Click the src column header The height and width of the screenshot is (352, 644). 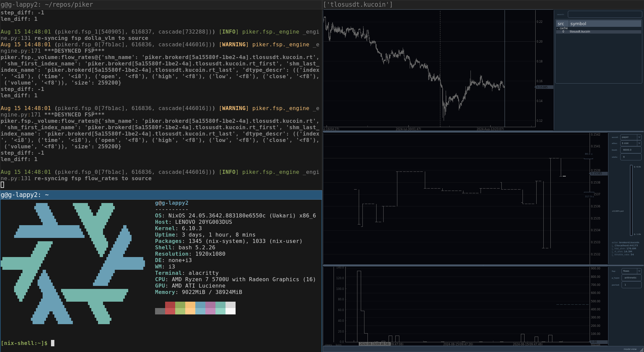pyautogui.click(x=561, y=24)
